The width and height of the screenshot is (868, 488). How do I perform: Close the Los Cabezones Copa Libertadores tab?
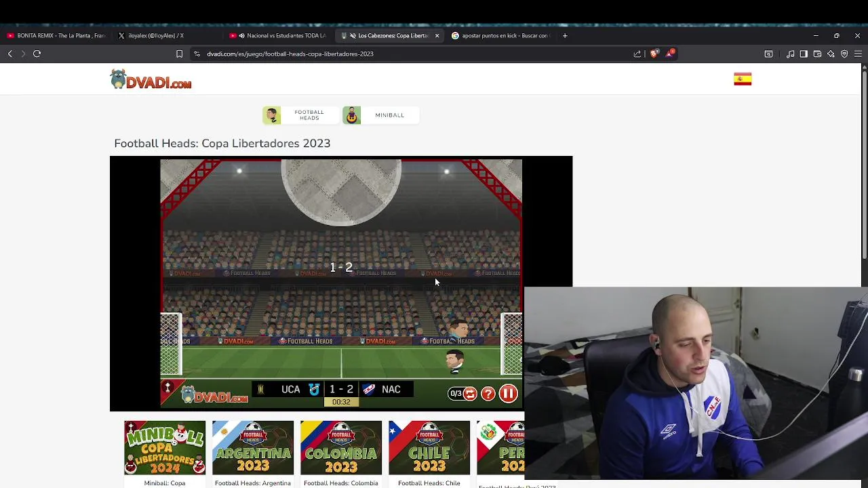(437, 35)
